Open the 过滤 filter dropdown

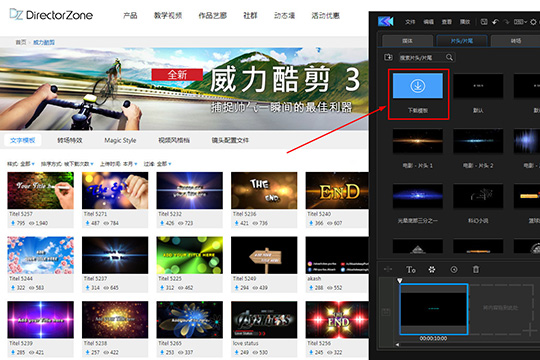tap(157, 164)
